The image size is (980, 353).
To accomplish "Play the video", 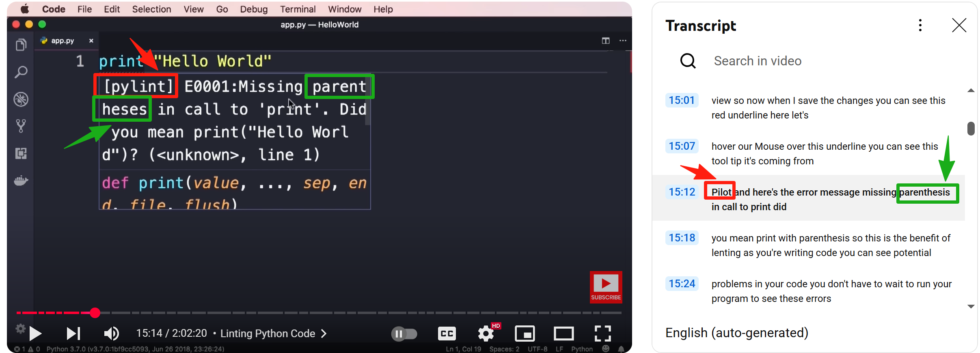I will click(x=35, y=334).
